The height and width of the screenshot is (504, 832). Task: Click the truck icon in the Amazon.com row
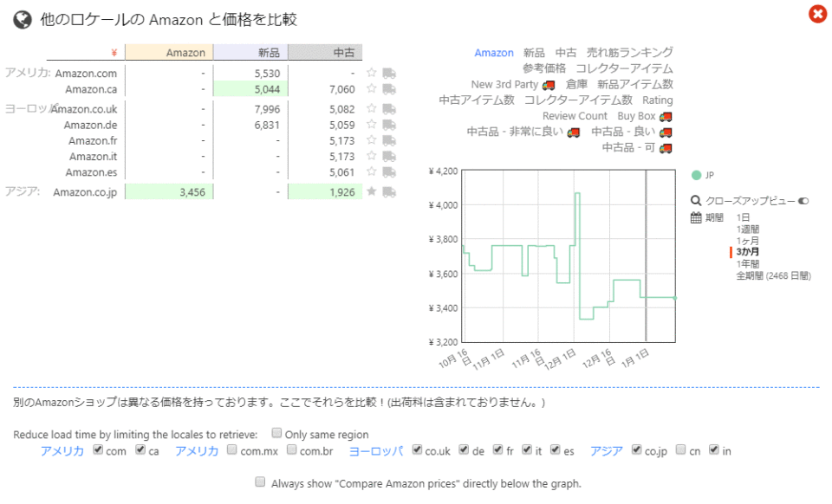390,74
